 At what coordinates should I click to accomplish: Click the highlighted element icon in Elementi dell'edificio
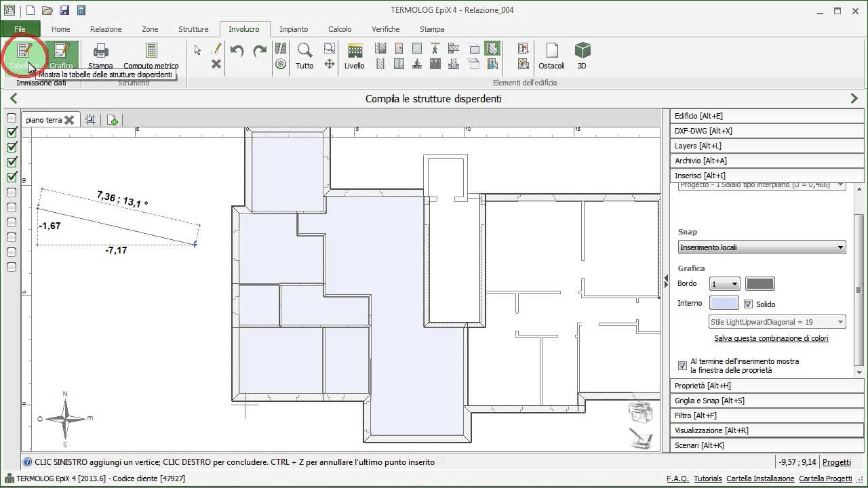[493, 49]
